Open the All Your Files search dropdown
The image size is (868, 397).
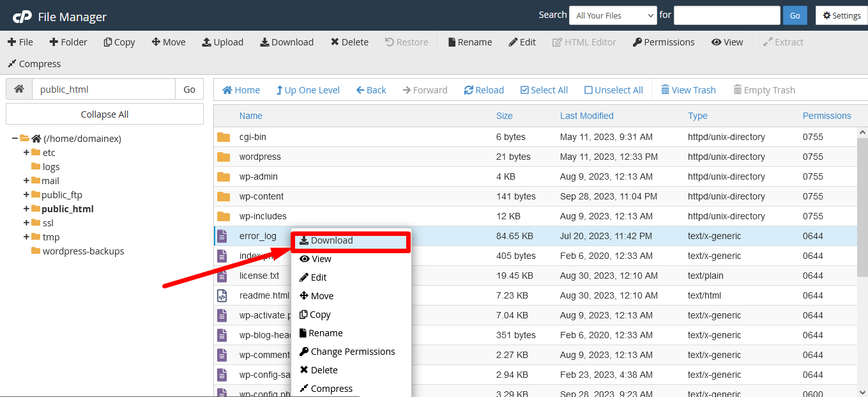click(613, 15)
